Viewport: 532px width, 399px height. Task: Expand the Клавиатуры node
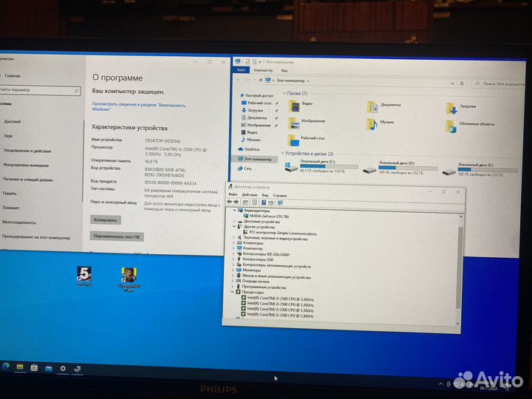tap(233, 243)
